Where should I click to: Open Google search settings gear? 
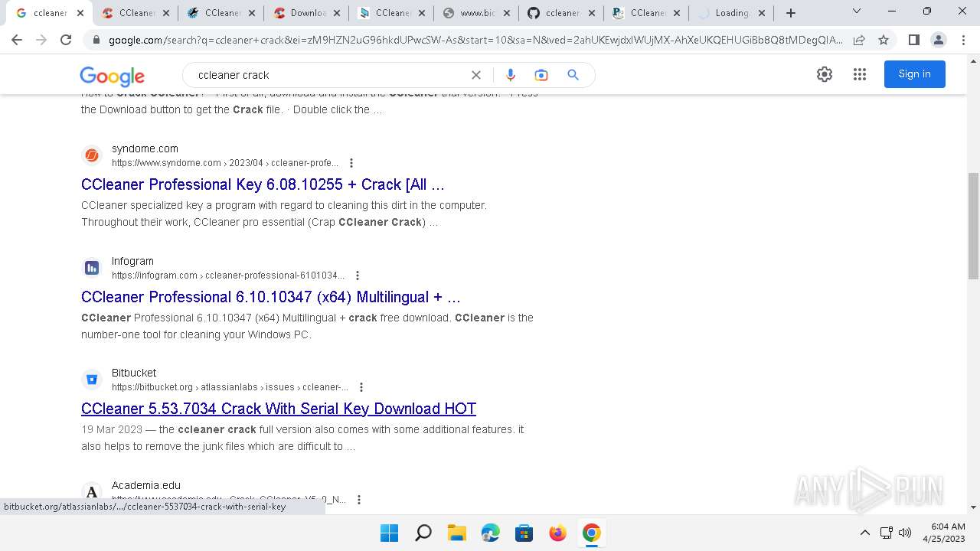coord(825,74)
